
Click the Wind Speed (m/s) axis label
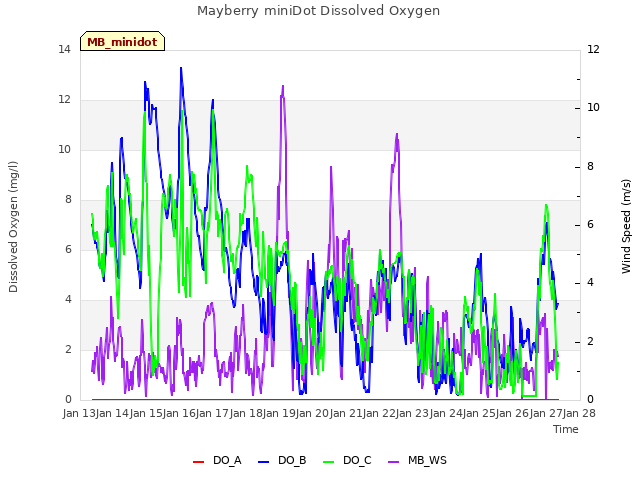626,226
